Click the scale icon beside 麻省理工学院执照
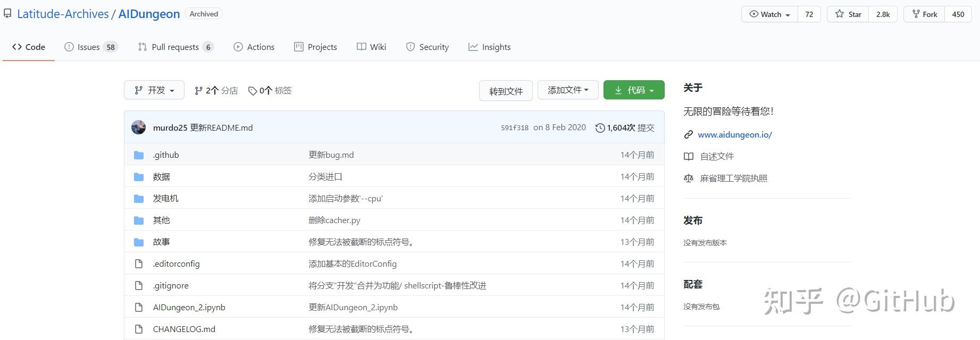This screenshot has width=980, height=340. pos(689,178)
